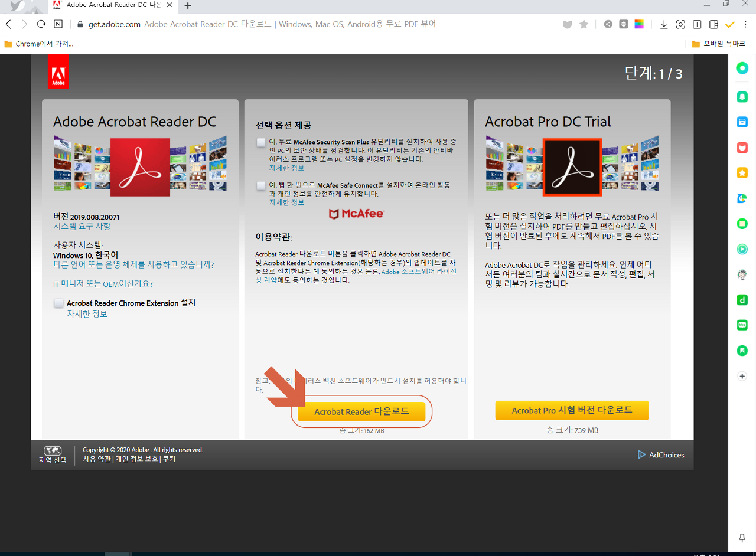The height and width of the screenshot is (556, 756).
Task: Click the AdChoices link
Action: tap(661, 455)
